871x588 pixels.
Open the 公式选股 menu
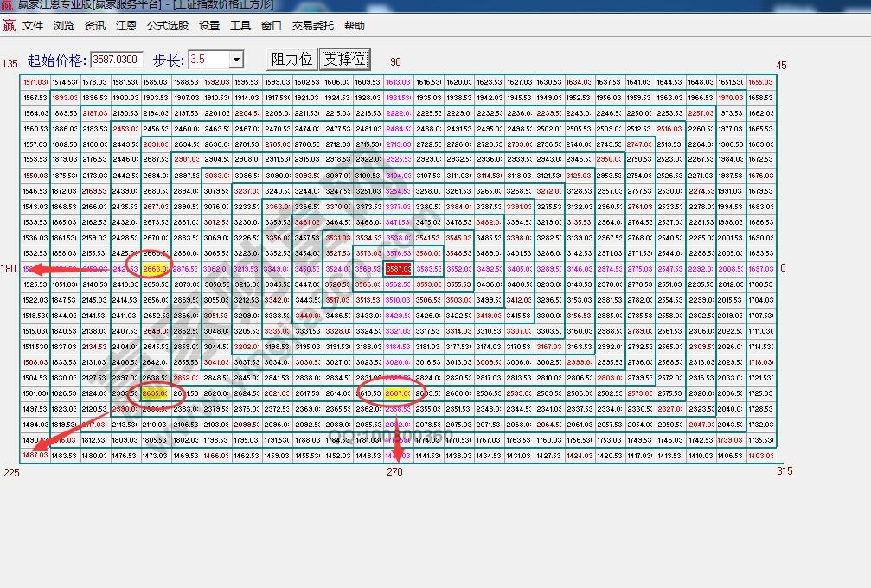pos(168,26)
